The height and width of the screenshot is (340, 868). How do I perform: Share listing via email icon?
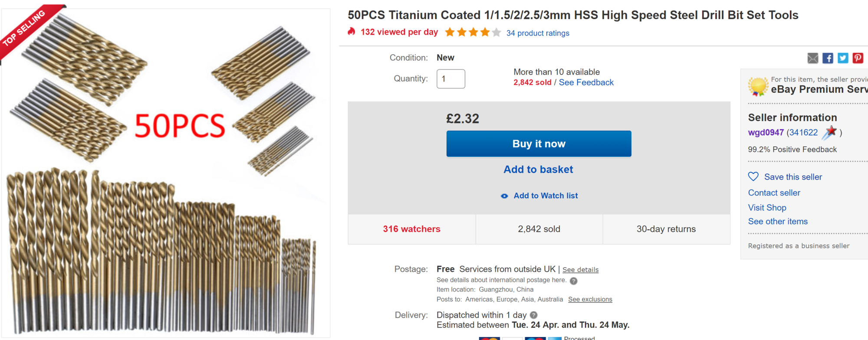[x=812, y=58]
